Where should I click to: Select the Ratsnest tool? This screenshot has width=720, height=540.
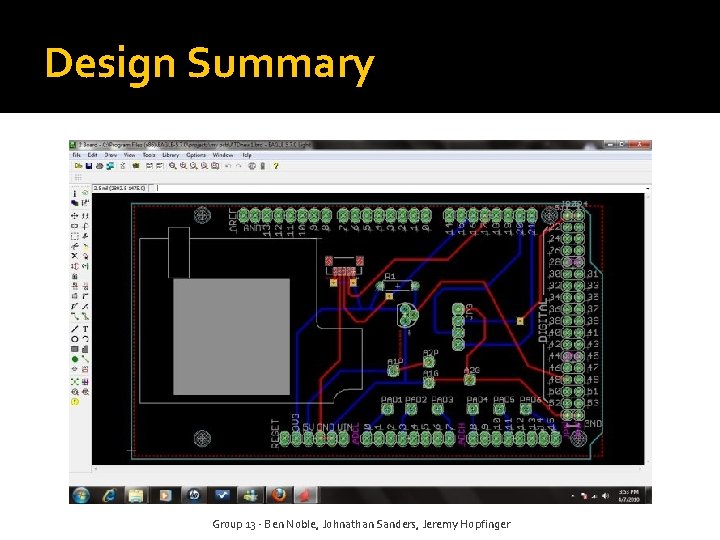coord(74,382)
